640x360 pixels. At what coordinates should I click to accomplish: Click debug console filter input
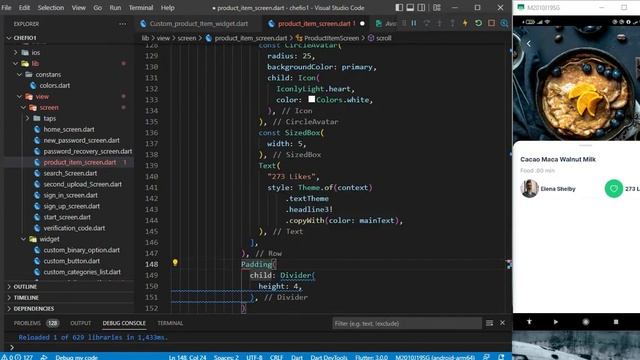407,323
